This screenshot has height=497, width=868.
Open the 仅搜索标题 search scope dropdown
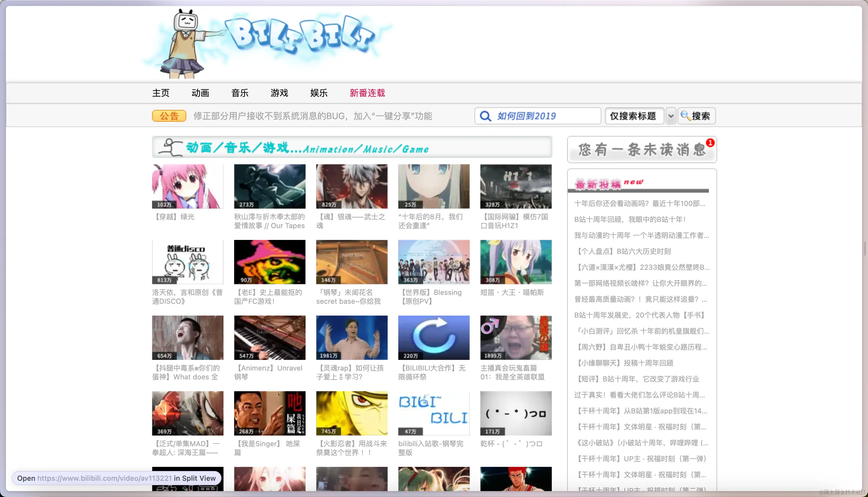point(634,116)
